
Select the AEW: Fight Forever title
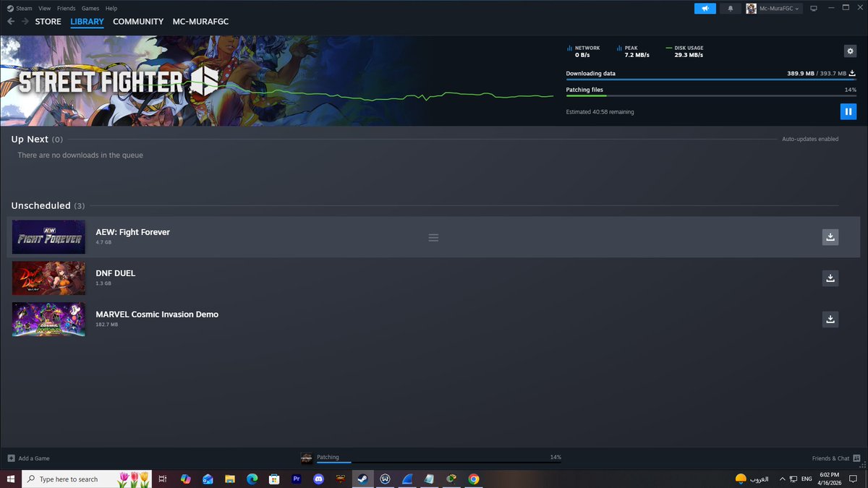(x=132, y=232)
